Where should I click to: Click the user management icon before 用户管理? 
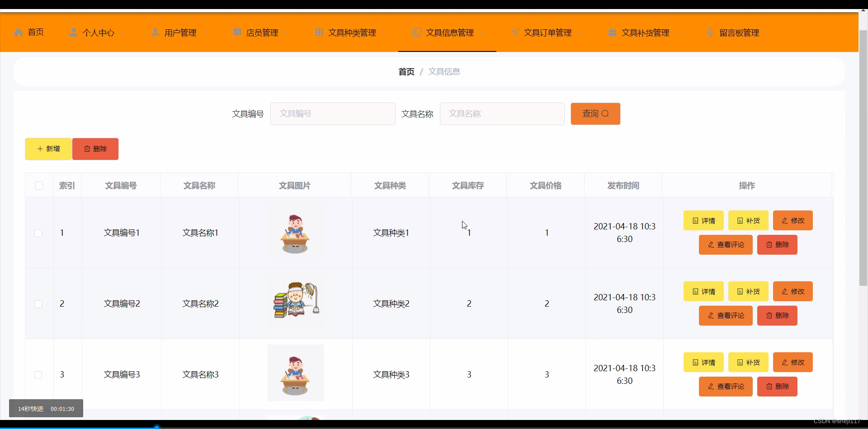click(155, 32)
